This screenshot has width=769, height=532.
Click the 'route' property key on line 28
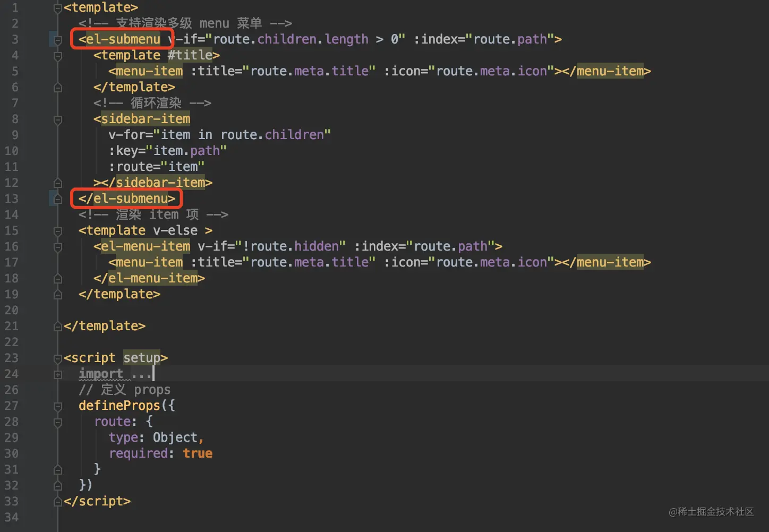112,422
